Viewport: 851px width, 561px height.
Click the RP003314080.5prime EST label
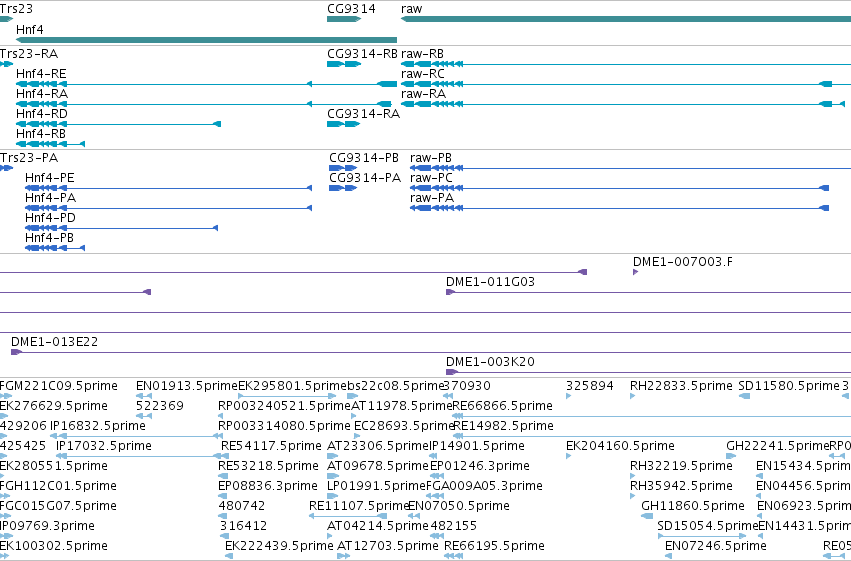coord(284,426)
